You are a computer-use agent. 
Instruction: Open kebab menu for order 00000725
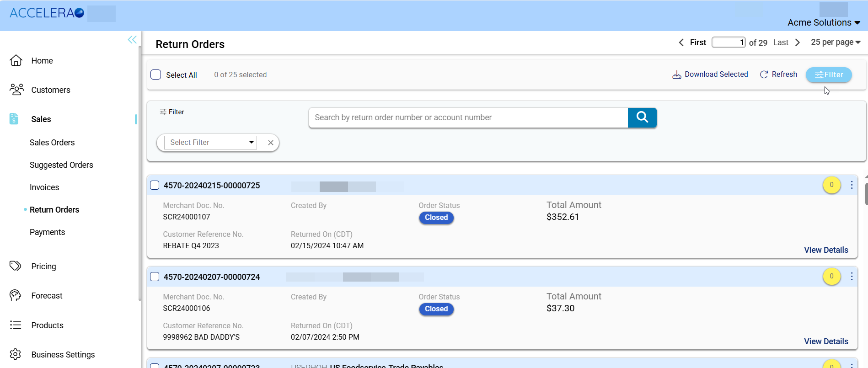tap(851, 185)
